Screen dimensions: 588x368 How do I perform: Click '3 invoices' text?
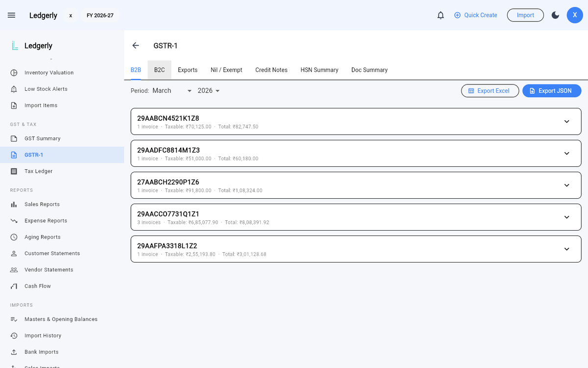[x=149, y=222]
